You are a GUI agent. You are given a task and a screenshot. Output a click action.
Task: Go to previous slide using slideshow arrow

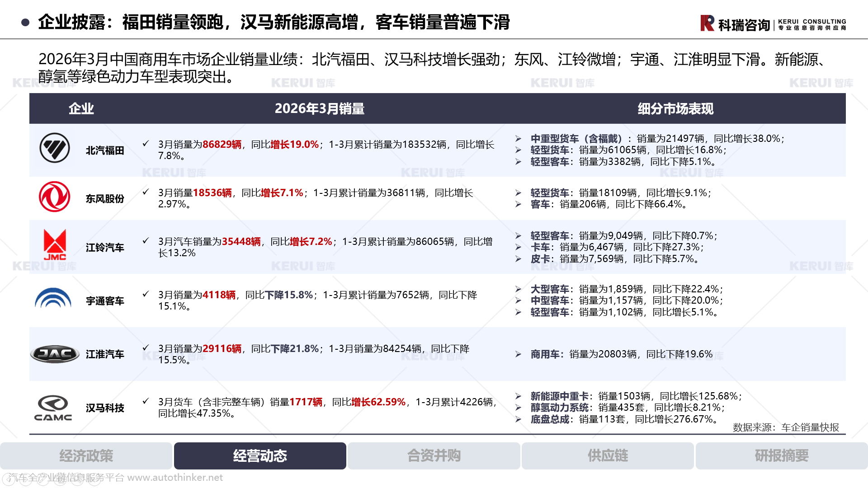(9, 479)
